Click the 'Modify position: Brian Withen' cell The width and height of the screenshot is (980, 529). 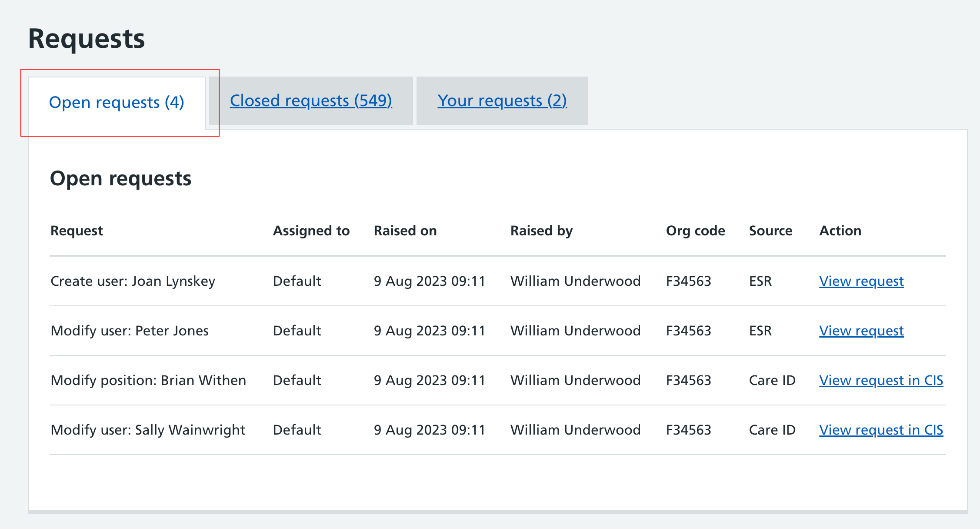click(x=148, y=381)
